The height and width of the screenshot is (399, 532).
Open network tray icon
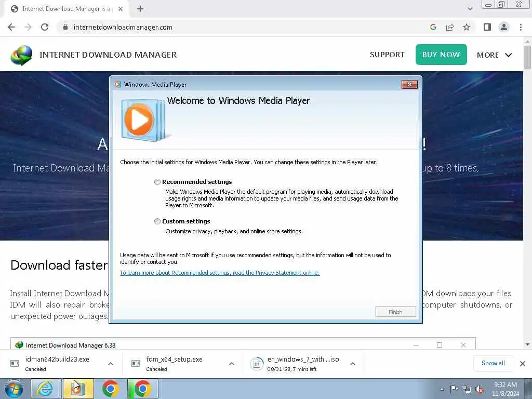click(467, 390)
